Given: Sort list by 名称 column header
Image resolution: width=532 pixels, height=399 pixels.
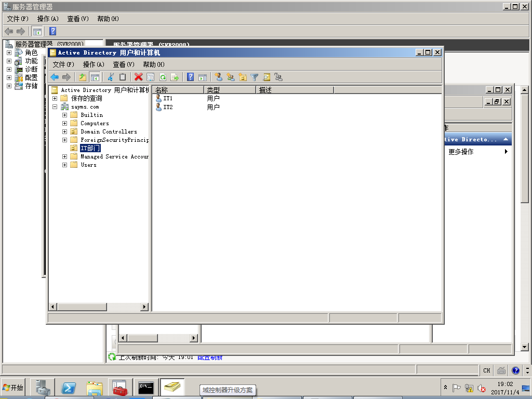Looking at the screenshot, I should coord(177,90).
